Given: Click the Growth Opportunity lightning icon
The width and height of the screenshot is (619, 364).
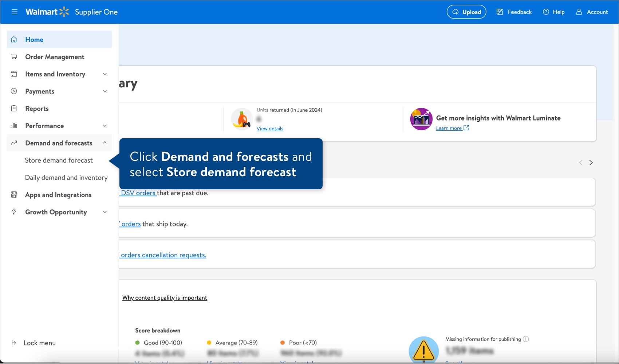Looking at the screenshot, I should click(x=14, y=211).
